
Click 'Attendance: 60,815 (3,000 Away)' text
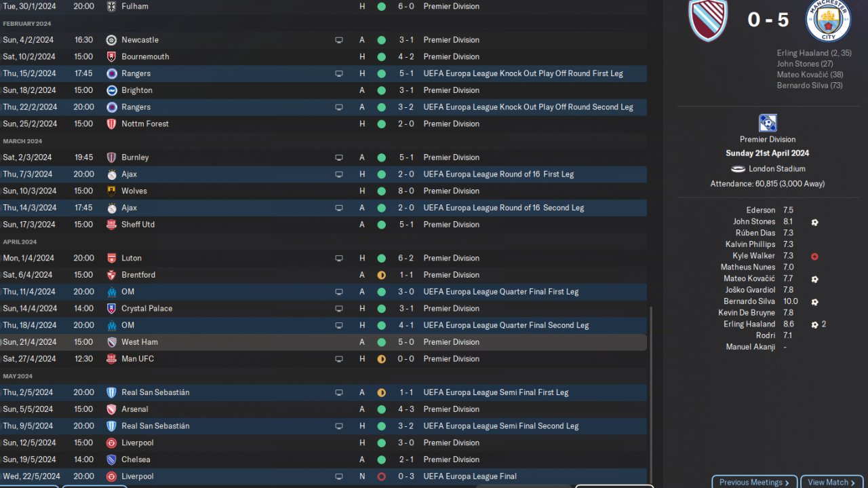(x=768, y=184)
